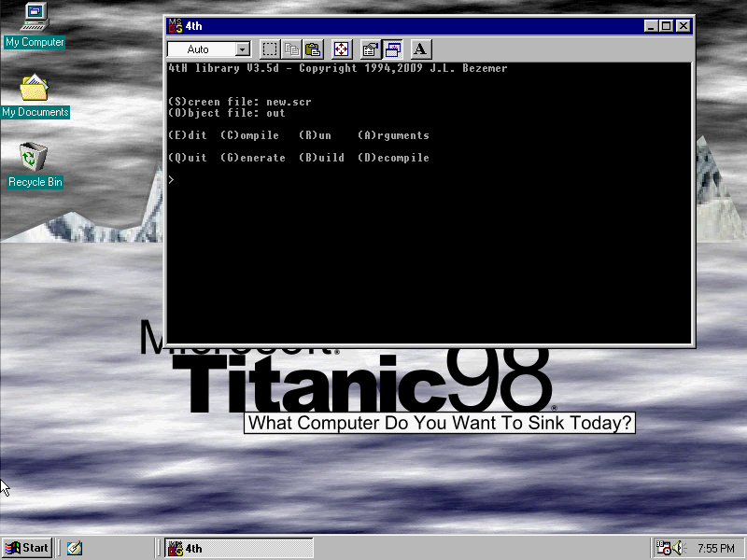This screenshot has width=747, height=560.
Task: Switch to full screen mode icon
Action: [x=342, y=49]
